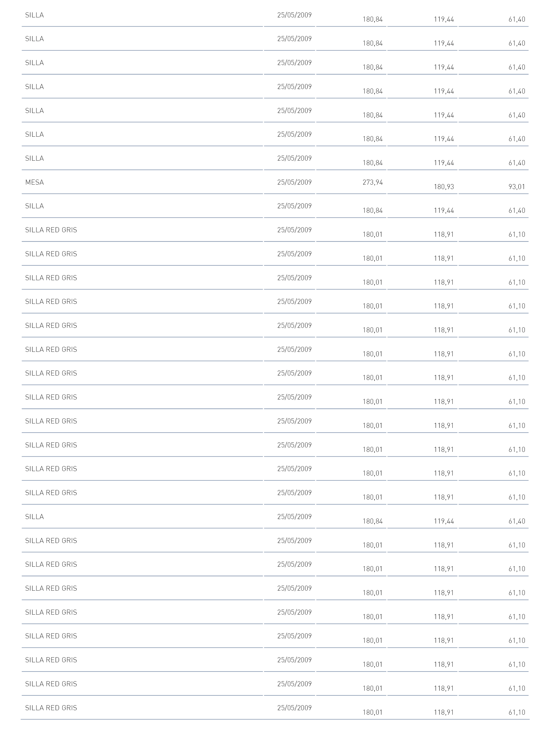Click the topmost SILLA row label
Screen dimensions: 560x731
click(x=34, y=15)
